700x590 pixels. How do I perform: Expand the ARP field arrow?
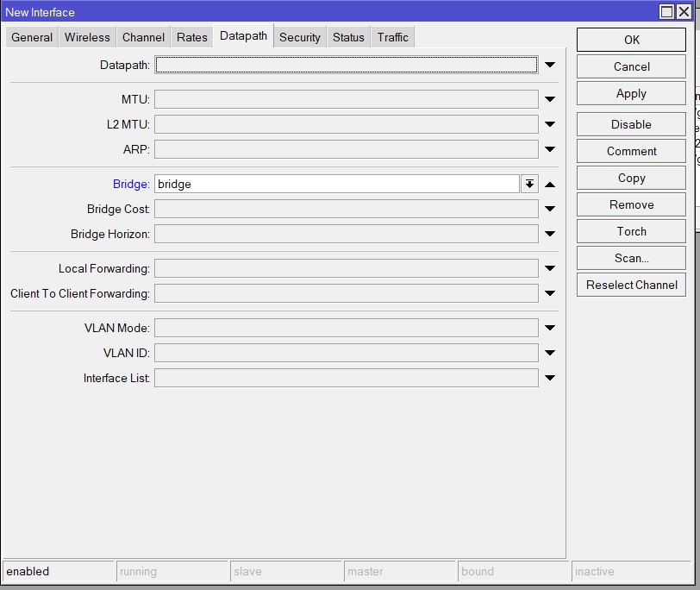(550, 149)
